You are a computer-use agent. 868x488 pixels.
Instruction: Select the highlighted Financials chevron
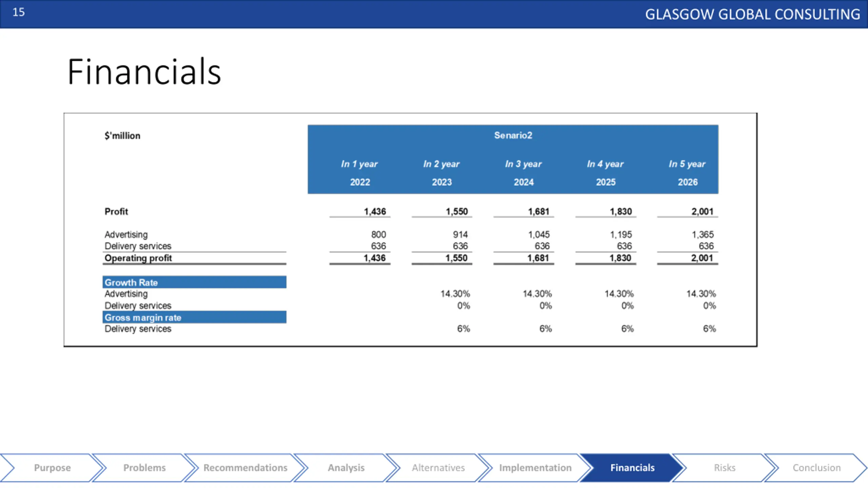click(x=632, y=468)
